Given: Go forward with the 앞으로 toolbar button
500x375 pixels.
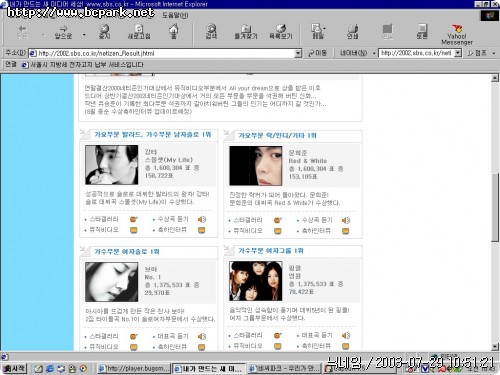Looking at the screenshot, I should 63,32.
